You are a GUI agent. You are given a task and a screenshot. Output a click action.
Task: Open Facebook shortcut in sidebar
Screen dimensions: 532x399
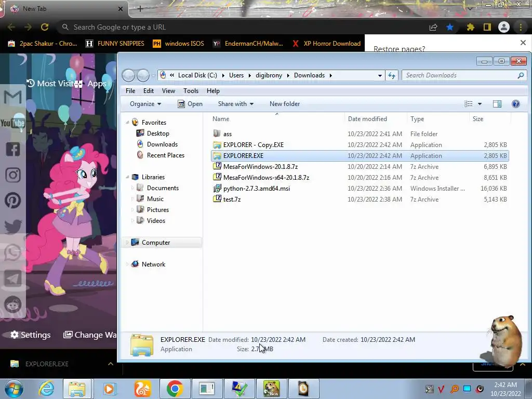[13, 149]
